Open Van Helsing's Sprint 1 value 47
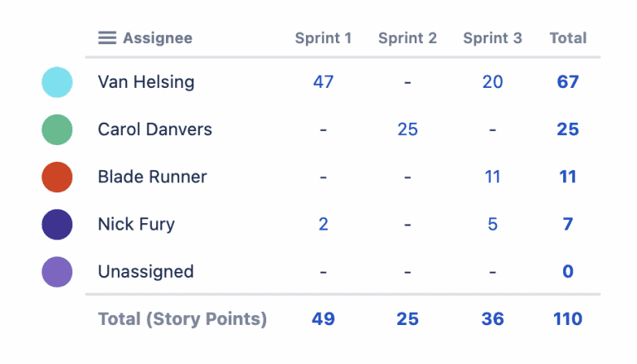 coord(323,82)
